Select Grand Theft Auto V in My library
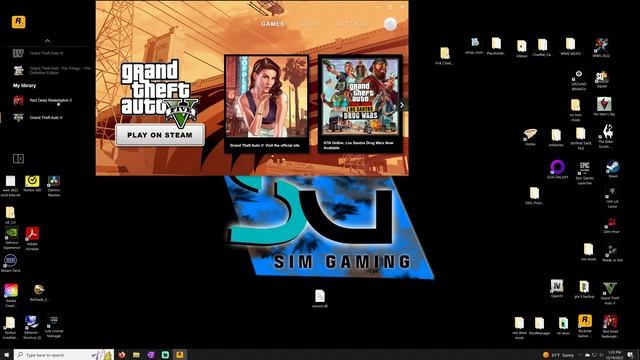 point(38,118)
